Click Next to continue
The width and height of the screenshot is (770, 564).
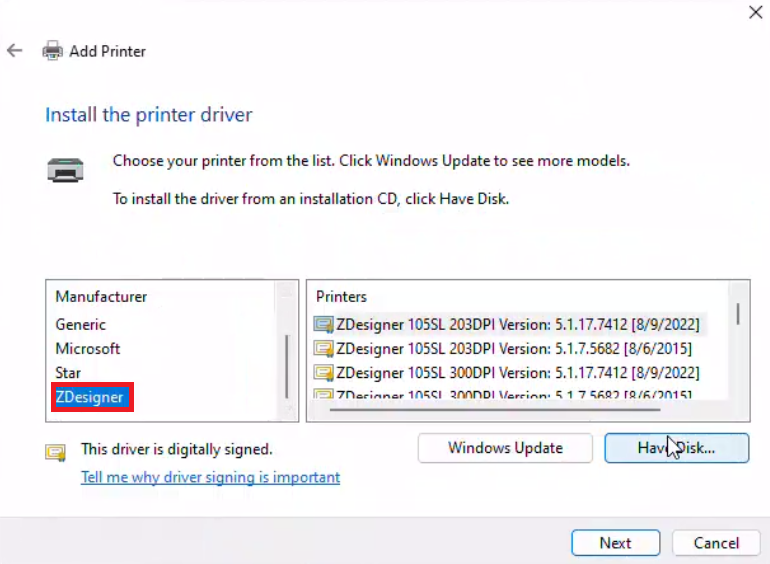(616, 543)
